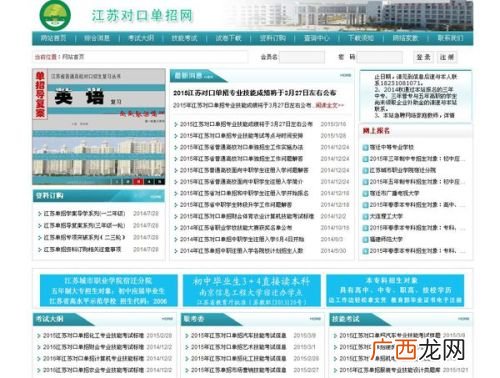This screenshot has height=378, width=500.
Task: Click the 本专科招生对象 banner ad
Action: (395, 290)
